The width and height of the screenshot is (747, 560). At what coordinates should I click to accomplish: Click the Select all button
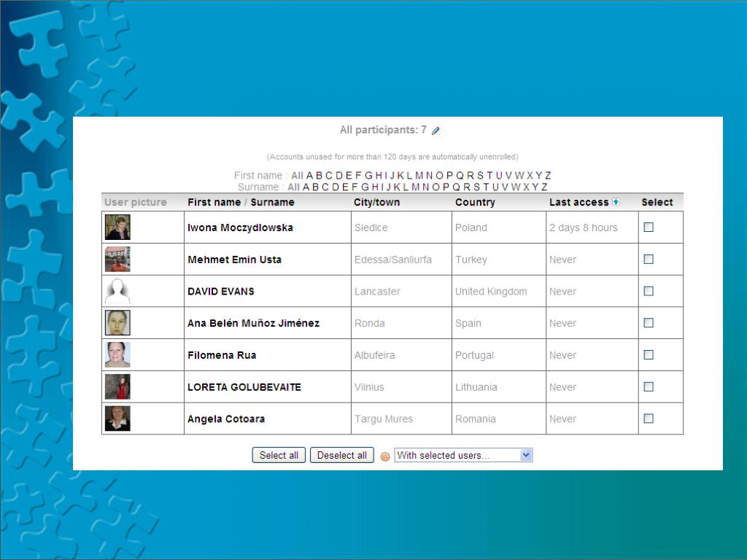coord(279,455)
